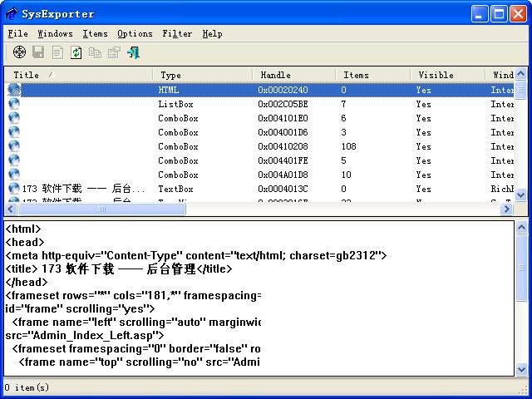Click the crosshair target finder toolbar icon
Image resolution: width=532 pixels, height=399 pixels.
pos(19,52)
